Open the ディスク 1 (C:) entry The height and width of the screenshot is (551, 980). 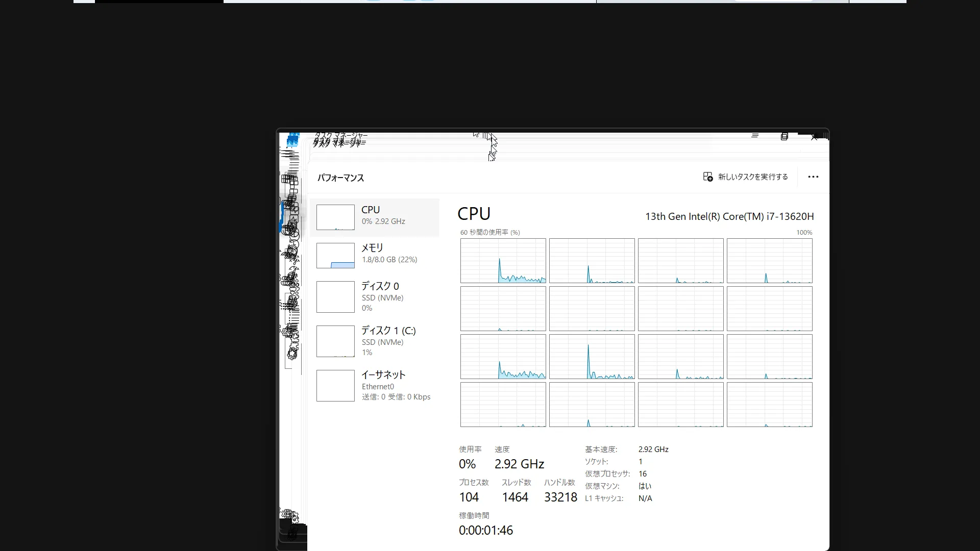375,341
